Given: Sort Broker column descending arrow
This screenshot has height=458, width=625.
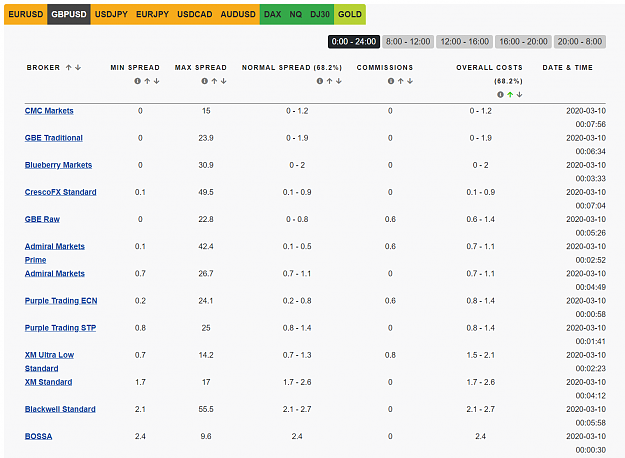Looking at the screenshot, I should click(x=78, y=67).
